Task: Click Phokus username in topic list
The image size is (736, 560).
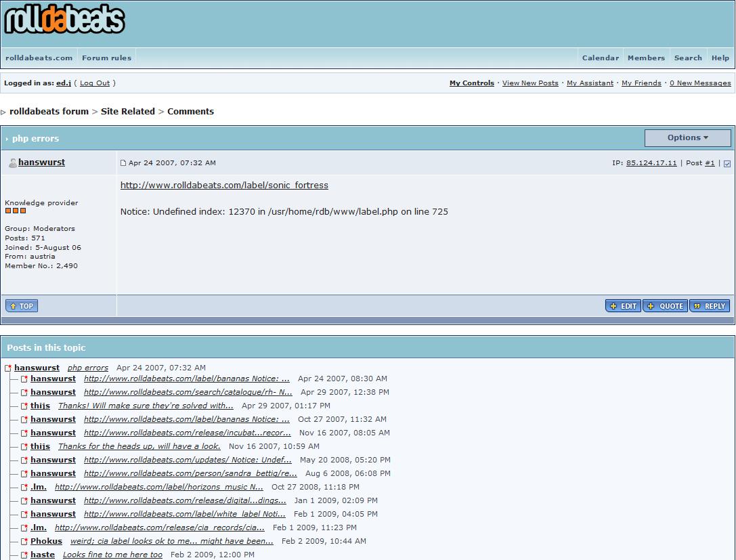Action: 46,541
